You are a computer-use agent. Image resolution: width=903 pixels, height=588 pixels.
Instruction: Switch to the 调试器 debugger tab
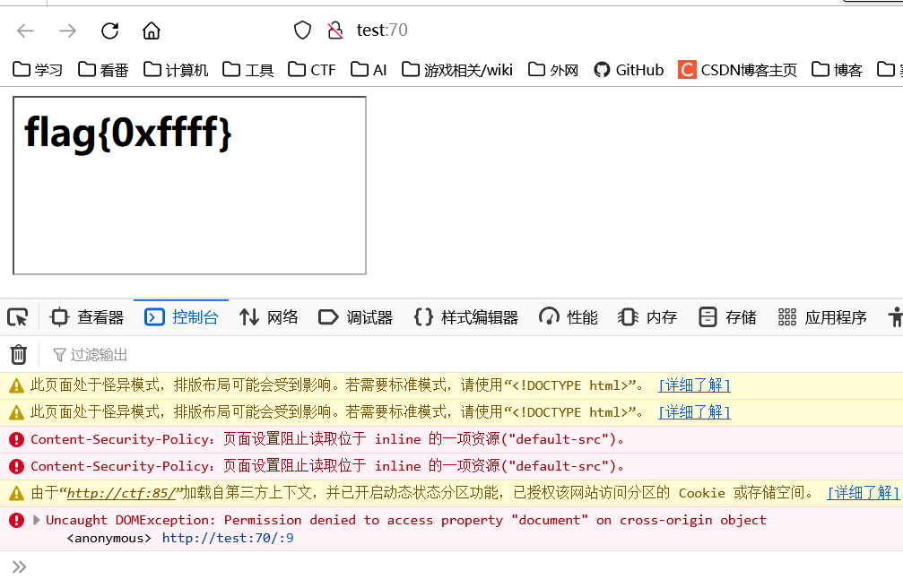click(x=355, y=317)
